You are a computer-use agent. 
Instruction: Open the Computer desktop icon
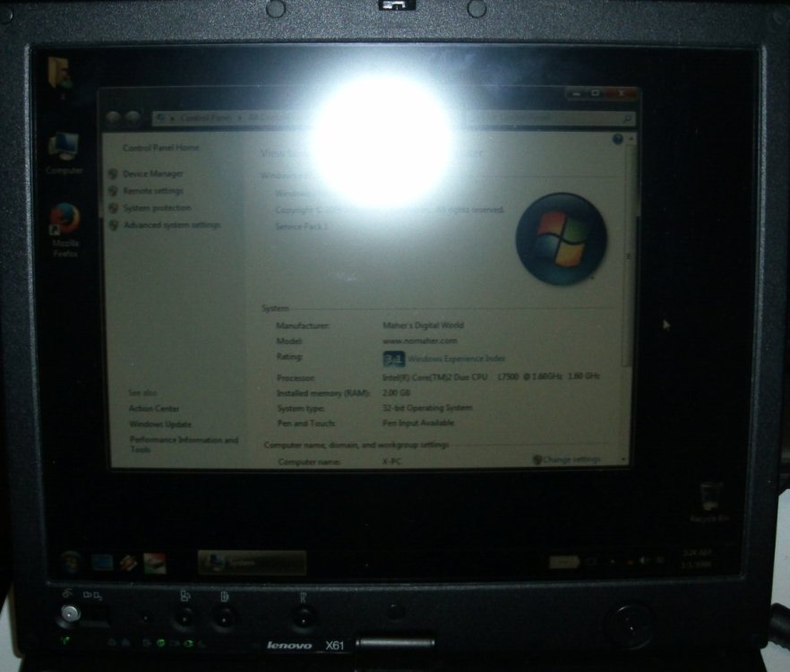[x=64, y=151]
